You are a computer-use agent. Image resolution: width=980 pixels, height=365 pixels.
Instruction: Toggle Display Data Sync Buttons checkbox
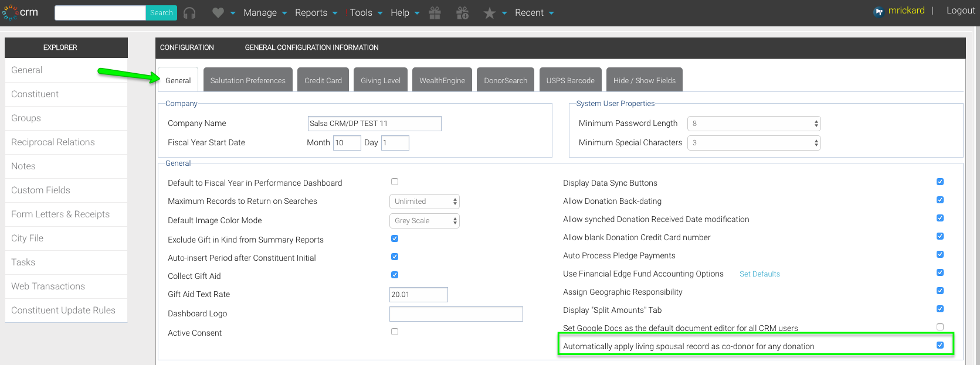(x=940, y=182)
